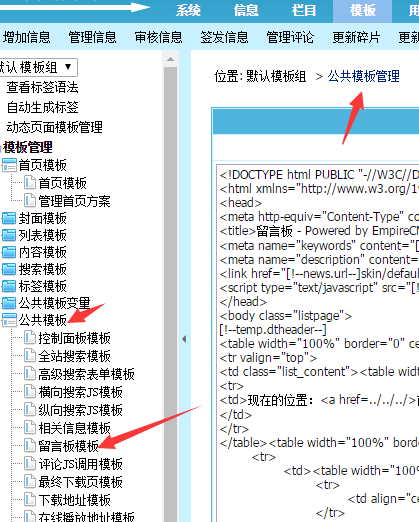Open the 全站搜索模板 tree item
Screen dimensions: 419x522
tap(74, 356)
